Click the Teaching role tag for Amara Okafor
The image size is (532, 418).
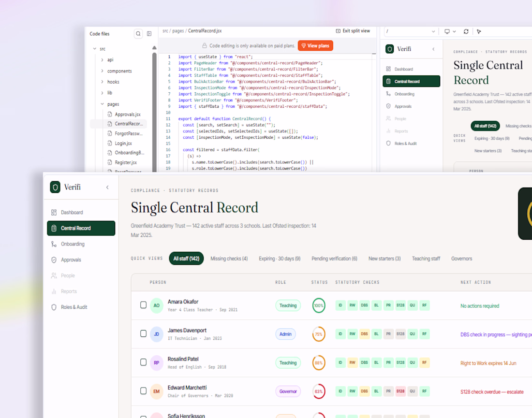(288, 305)
